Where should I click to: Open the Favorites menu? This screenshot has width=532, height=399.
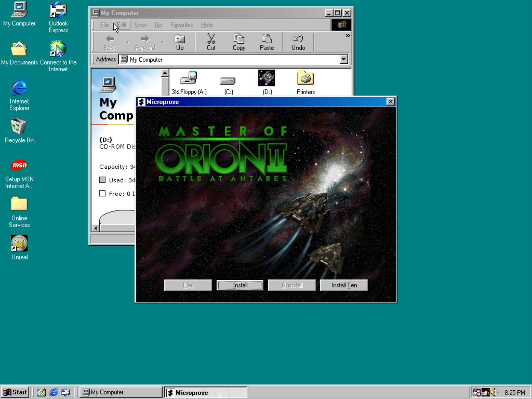pyautogui.click(x=181, y=25)
